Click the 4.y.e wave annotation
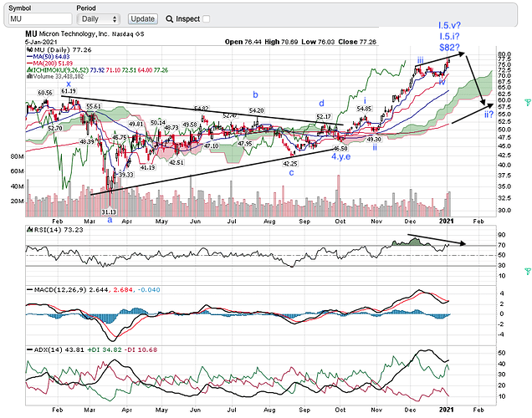Screen dimensions: 532x418 340,156
